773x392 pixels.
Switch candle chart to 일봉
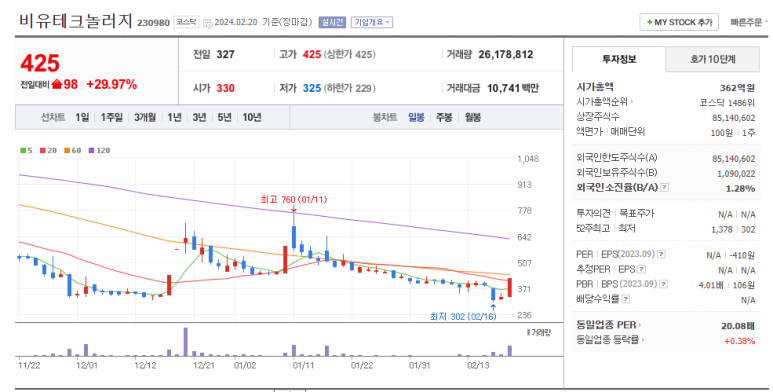click(416, 117)
